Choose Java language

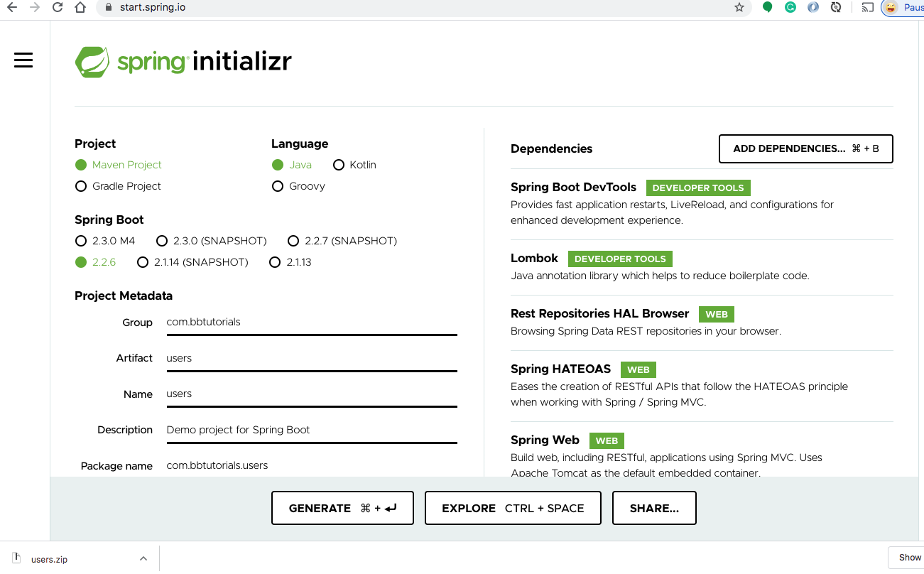(292, 165)
